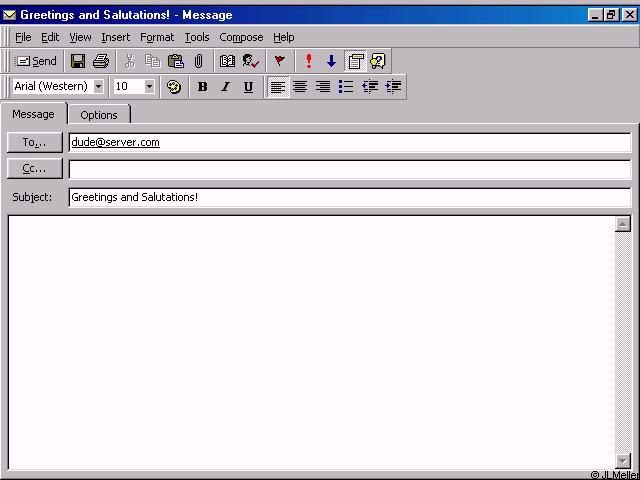Screen dimensions: 640x480
Task: Increase indent icon
Action: click(x=393, y=87)
